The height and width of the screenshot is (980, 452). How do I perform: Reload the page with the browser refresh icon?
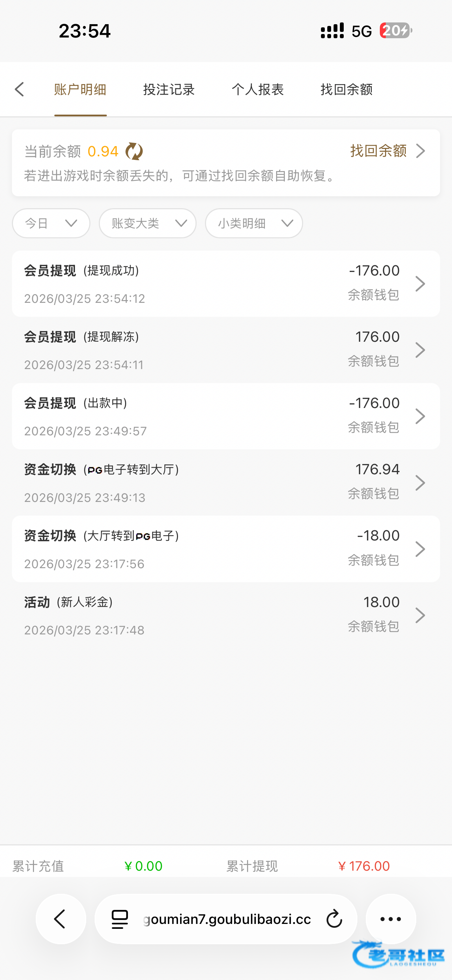[334, 919]
